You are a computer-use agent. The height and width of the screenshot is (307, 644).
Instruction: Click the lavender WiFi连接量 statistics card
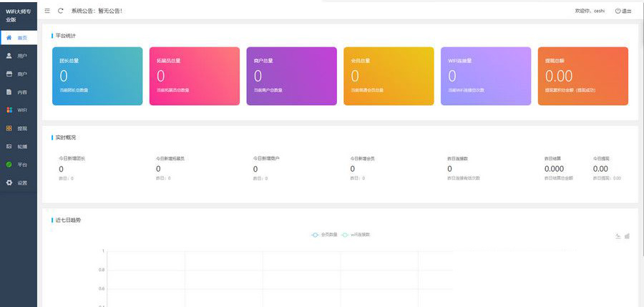(486, 76)
